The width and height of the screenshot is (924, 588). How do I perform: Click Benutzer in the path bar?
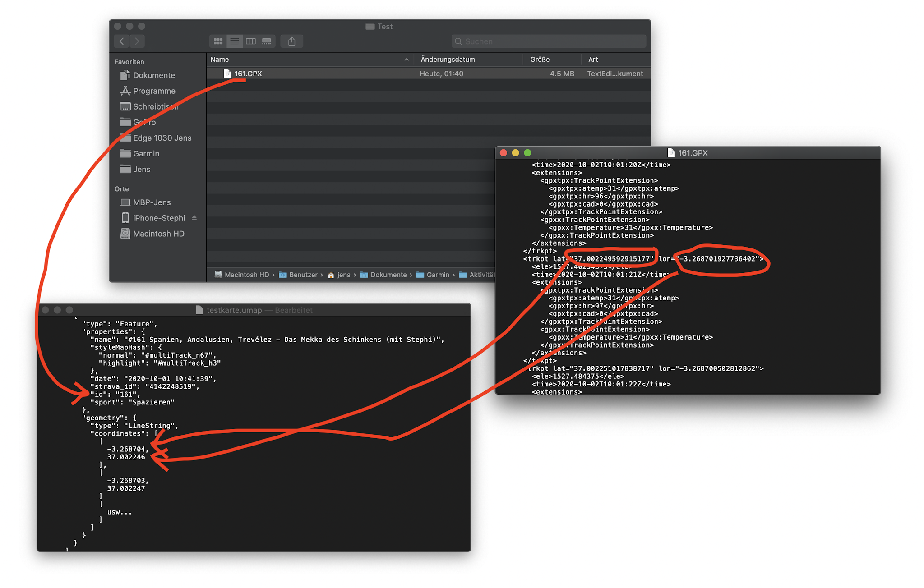303,275
